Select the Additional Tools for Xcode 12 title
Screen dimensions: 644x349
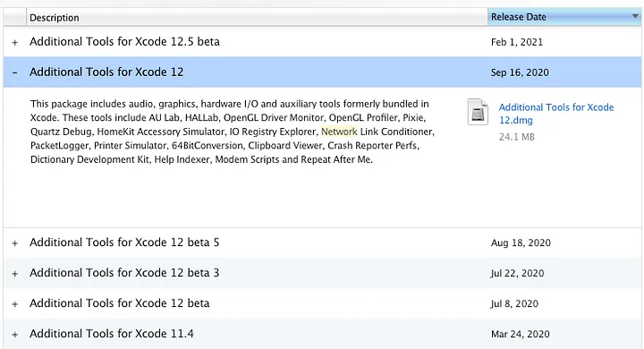pos(106,72)
